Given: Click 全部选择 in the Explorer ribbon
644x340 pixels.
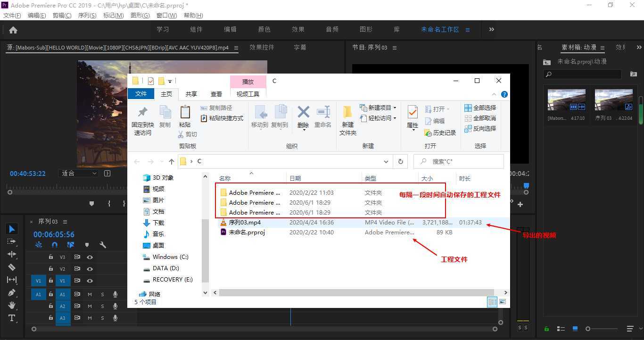Looking at the screenshot, I should 480,108.
